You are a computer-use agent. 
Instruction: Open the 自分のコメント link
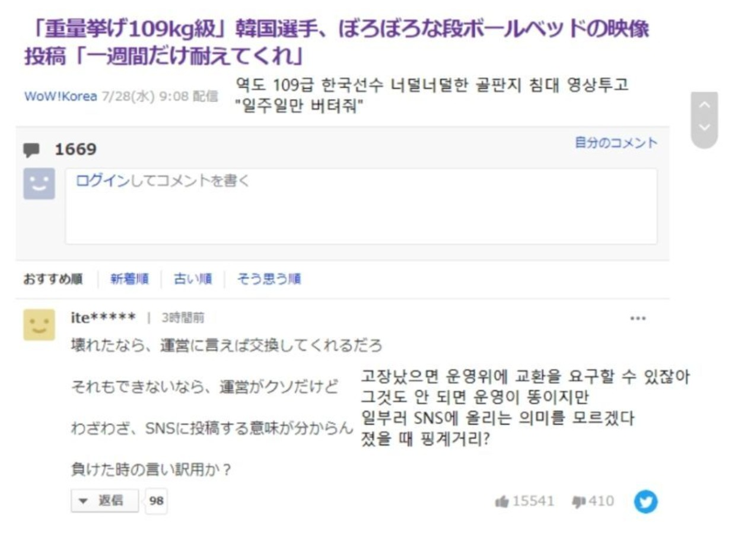(x=616, y=143)
